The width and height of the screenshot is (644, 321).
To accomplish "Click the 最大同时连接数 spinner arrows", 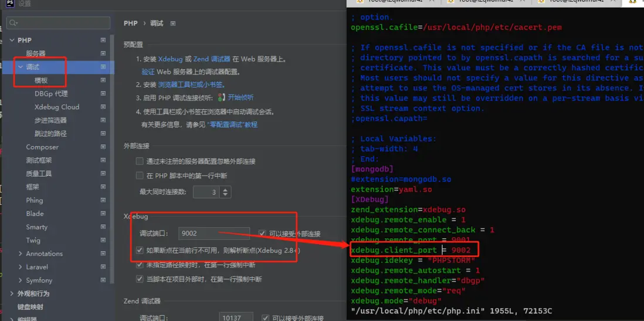I will click(225, 192).
